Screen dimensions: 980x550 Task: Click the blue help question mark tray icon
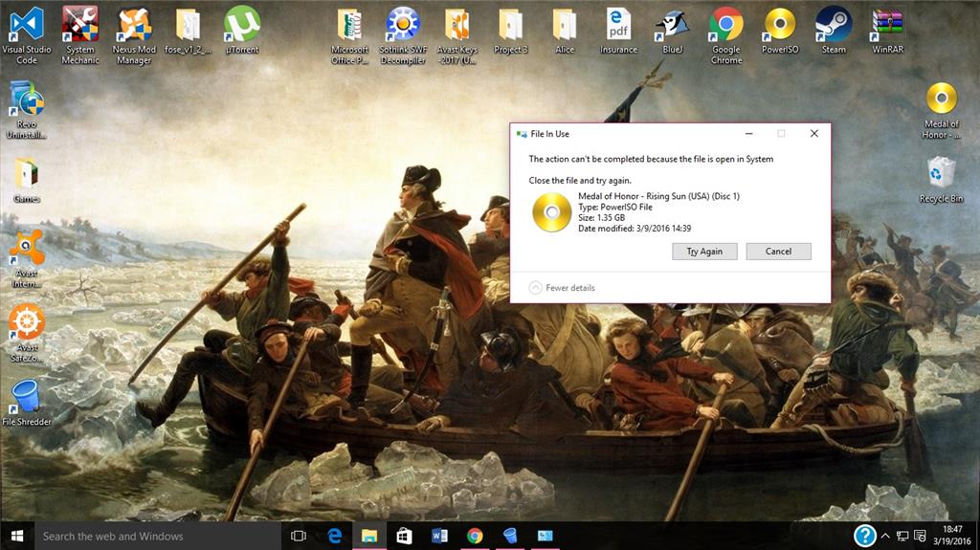pos(865,536)
